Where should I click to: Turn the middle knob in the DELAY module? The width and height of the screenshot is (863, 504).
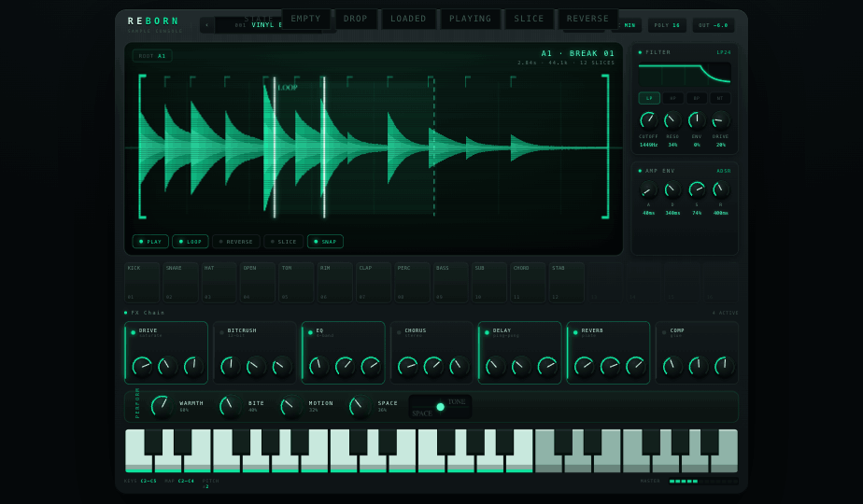click(521, 366)
